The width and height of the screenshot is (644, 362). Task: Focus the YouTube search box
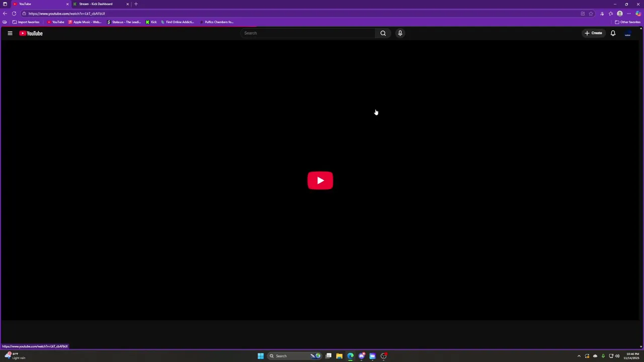click(x=307, y=33)
